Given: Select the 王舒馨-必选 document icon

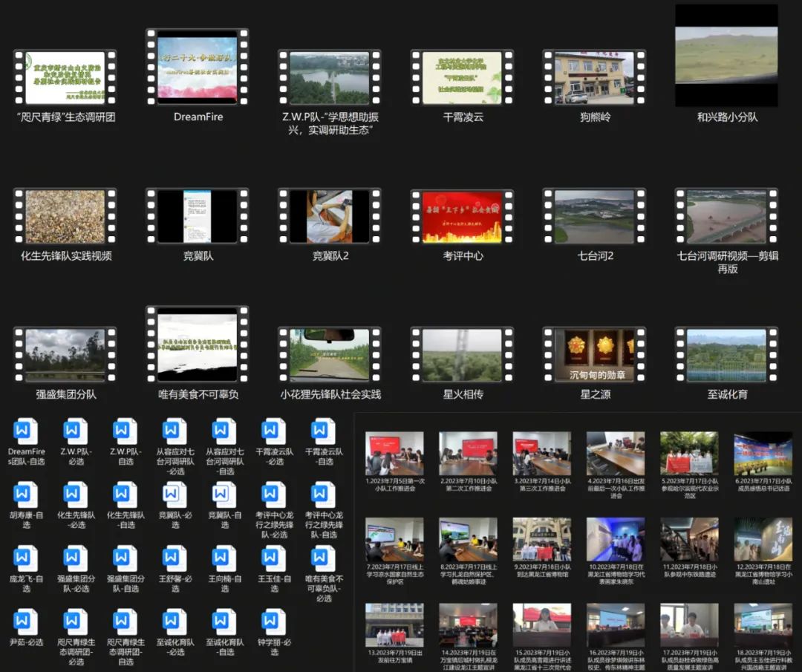Looking at the screenshot, I should [x=175, y=559].
